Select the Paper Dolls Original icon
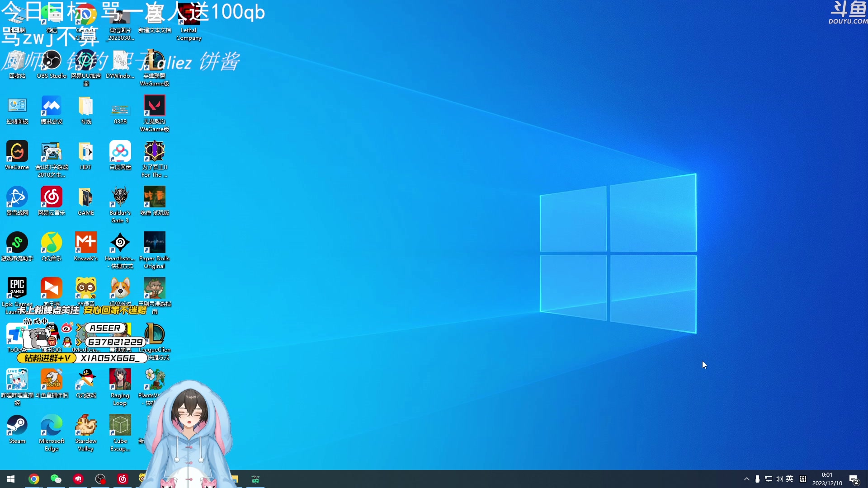Image resolution: width=868 pixels, height=488 pixels. tap(155, 250)
